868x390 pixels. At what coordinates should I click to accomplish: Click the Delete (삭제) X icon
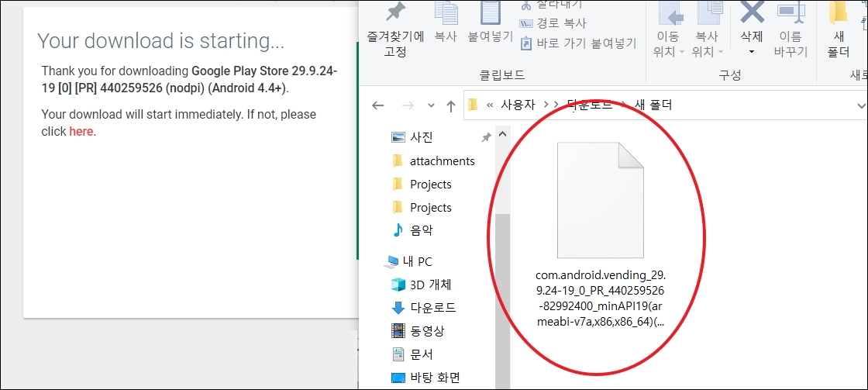point(752,12)
